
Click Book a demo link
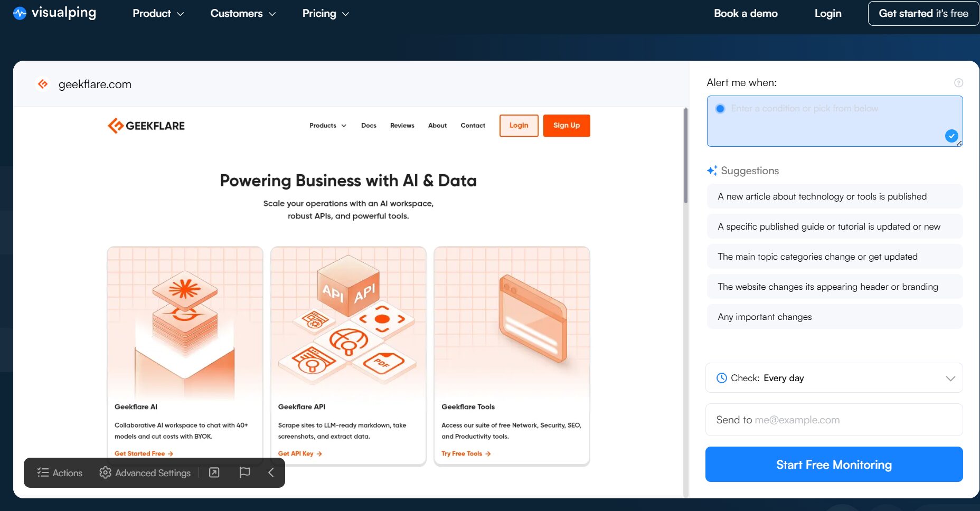(746, 13)
